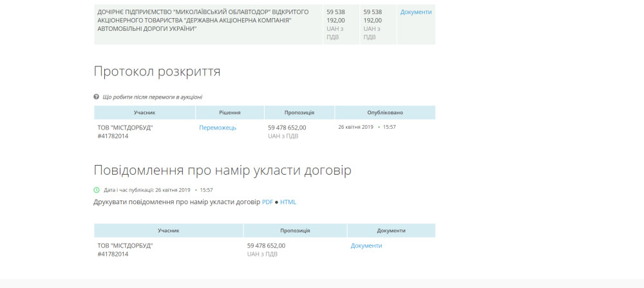Click Пропозиція header in the notice table
This screenshot has height=288, width=644.
point(295,230)
